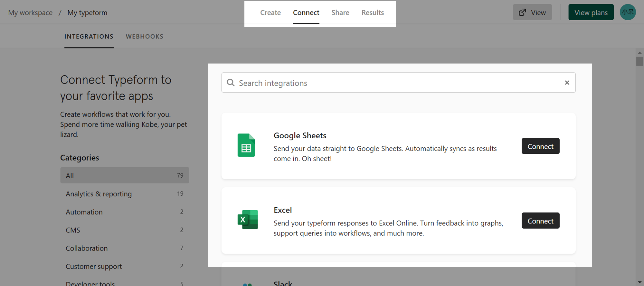Click the scrollbar down arrow
The width and height of the screenshot is (644, 286).
click(x=639, y=282)
